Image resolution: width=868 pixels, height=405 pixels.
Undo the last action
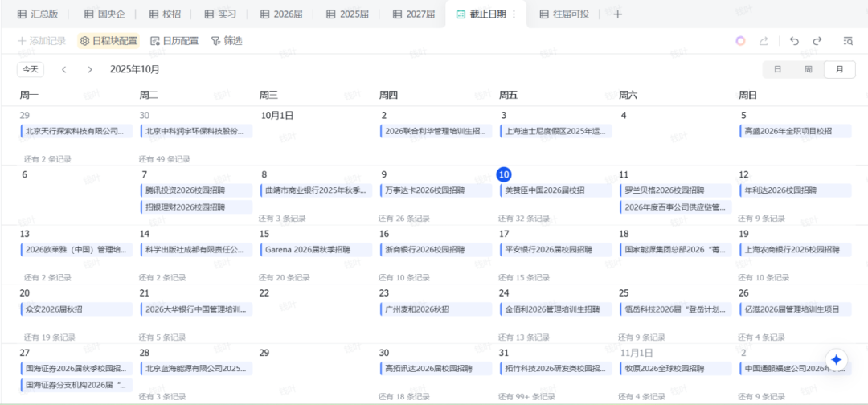(x=794, y=40)
